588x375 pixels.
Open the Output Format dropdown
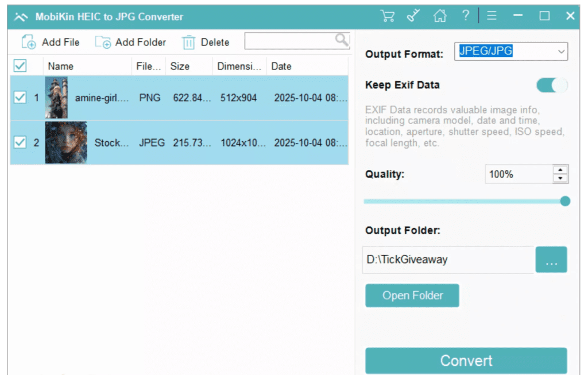pyautogui.click(x=562, y=52)
